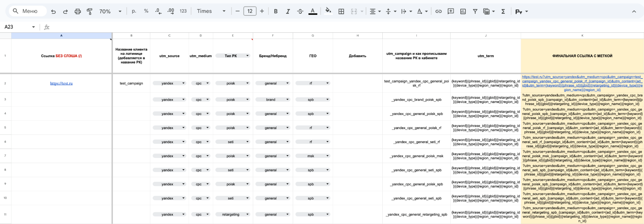Select column A header
This screenshot has height=224, width=644.
coord(62,36)
